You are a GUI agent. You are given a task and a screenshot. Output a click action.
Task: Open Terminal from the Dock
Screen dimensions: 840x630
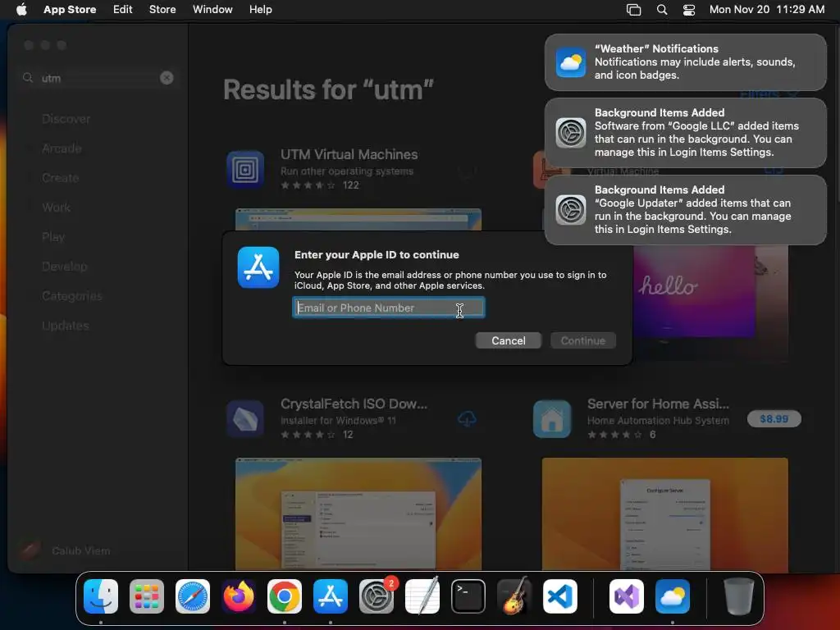tap(468, 596)
